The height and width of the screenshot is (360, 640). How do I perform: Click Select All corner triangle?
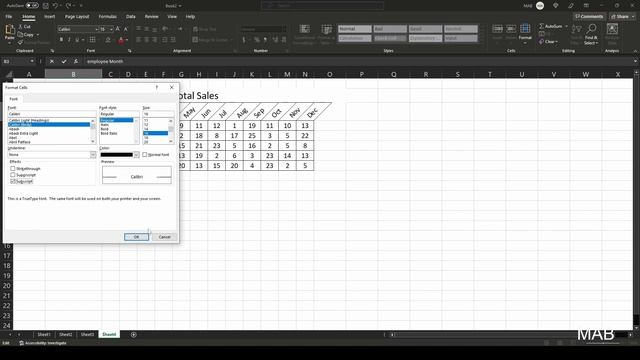(8, 74)
